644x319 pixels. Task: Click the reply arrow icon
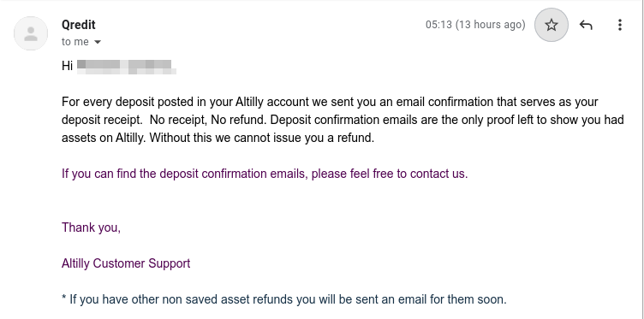tap(586, 25)
